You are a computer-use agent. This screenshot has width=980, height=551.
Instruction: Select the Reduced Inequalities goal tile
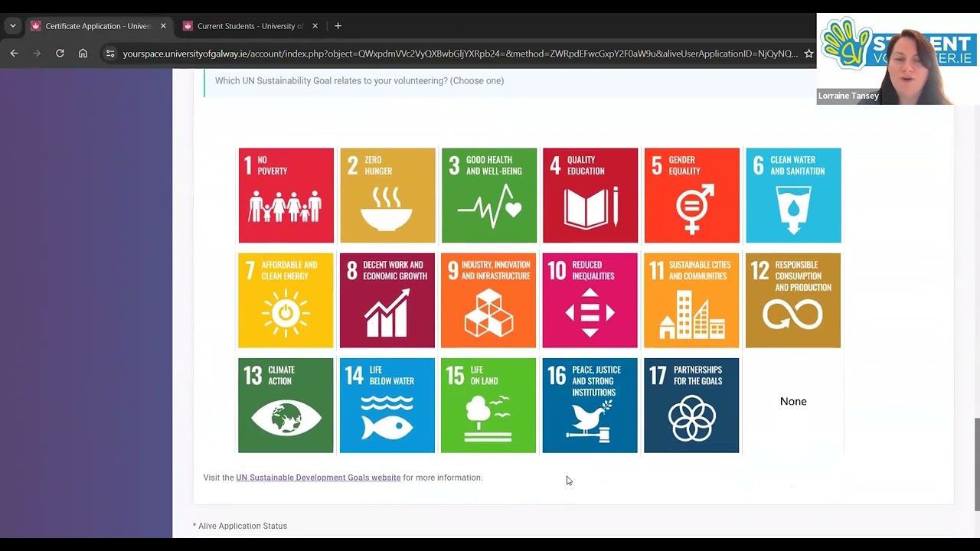pyautogui.click(x=590, y=300)
